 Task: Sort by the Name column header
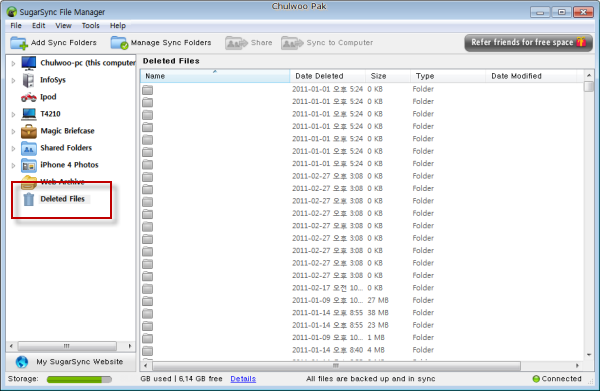(215, 76)
